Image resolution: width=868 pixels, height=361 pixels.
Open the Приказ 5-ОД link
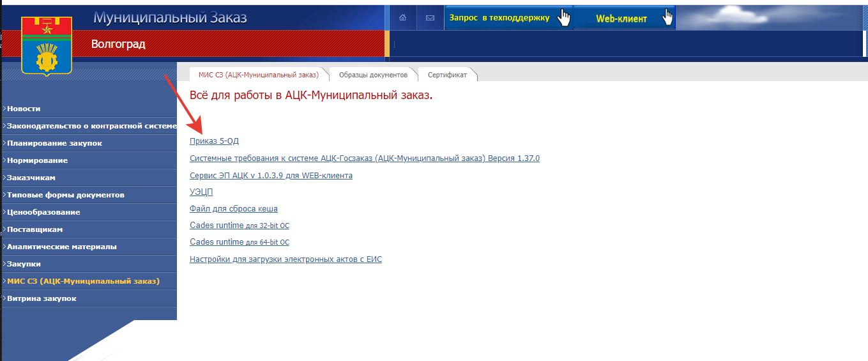point(214,141)
